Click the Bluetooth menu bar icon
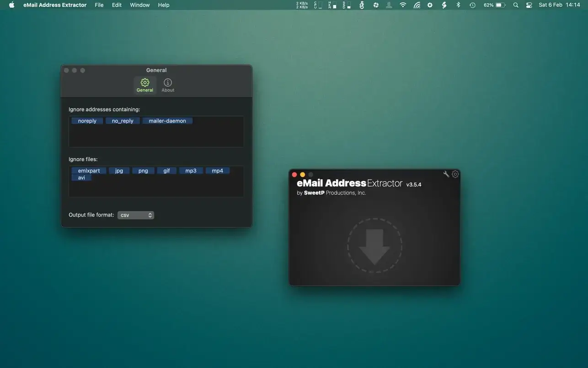 458,5
